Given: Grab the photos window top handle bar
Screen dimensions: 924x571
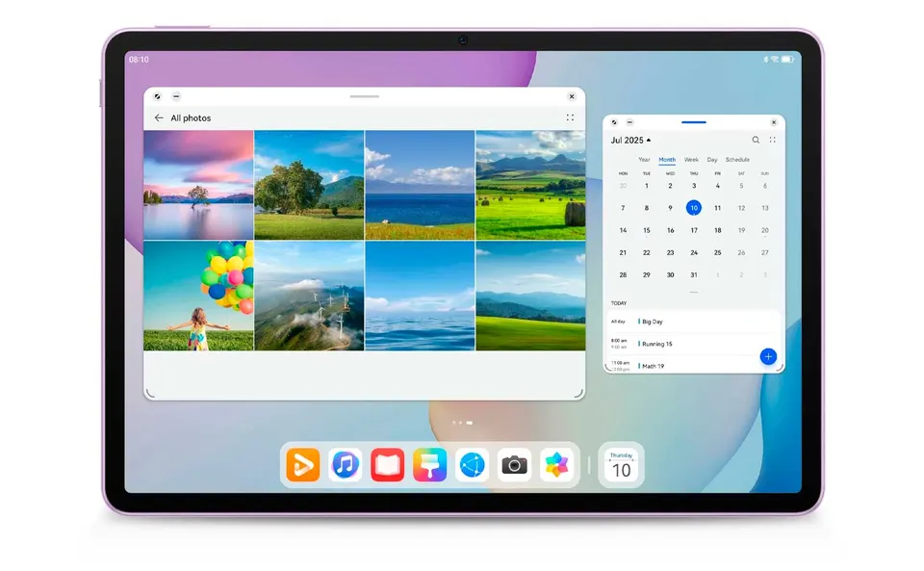Looking at the screenshot, I should [364, 96].
